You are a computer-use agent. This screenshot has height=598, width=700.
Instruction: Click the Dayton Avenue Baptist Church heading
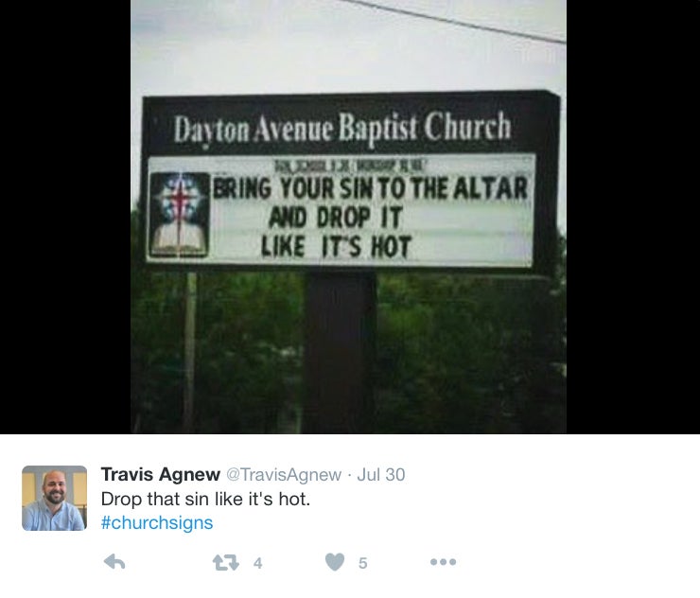tap(342, 128)
